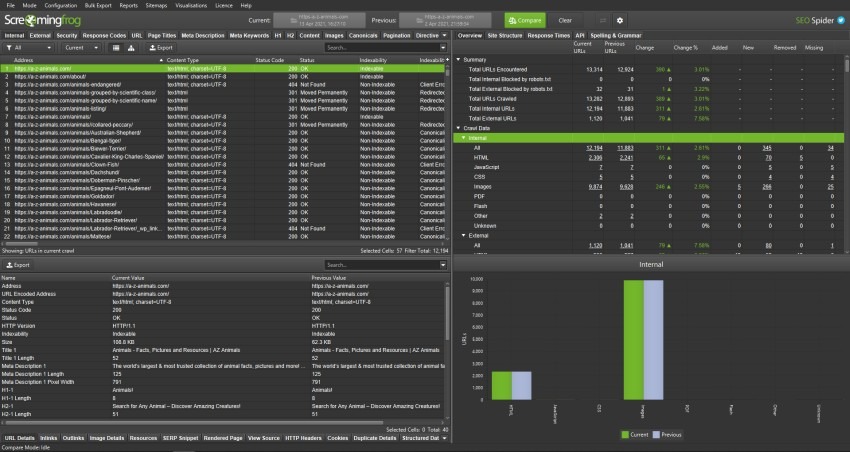Open the Site Structure tab

coord(505,35)
